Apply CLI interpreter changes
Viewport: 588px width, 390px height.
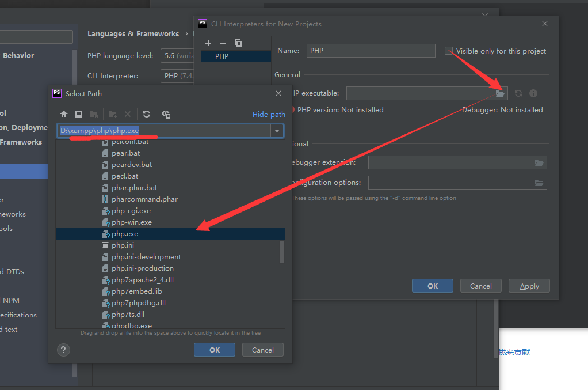point(529,286)
